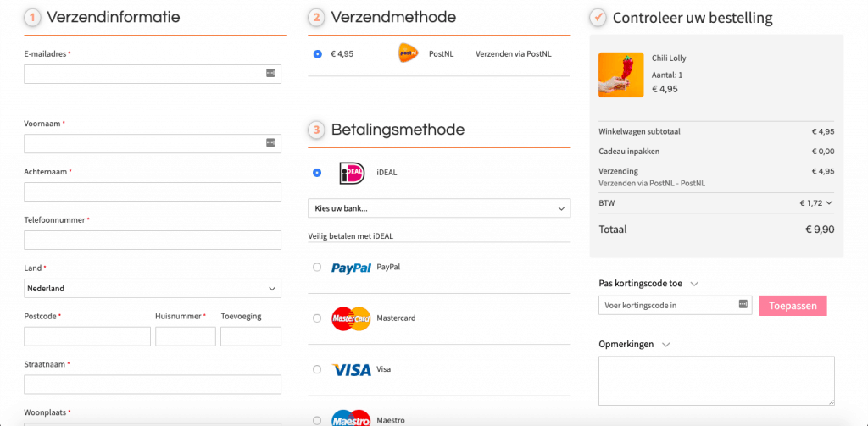The image size is (868, 426).
Task: Click the Maestro logo
Action: pyautogui.click(x=351, y=419)
